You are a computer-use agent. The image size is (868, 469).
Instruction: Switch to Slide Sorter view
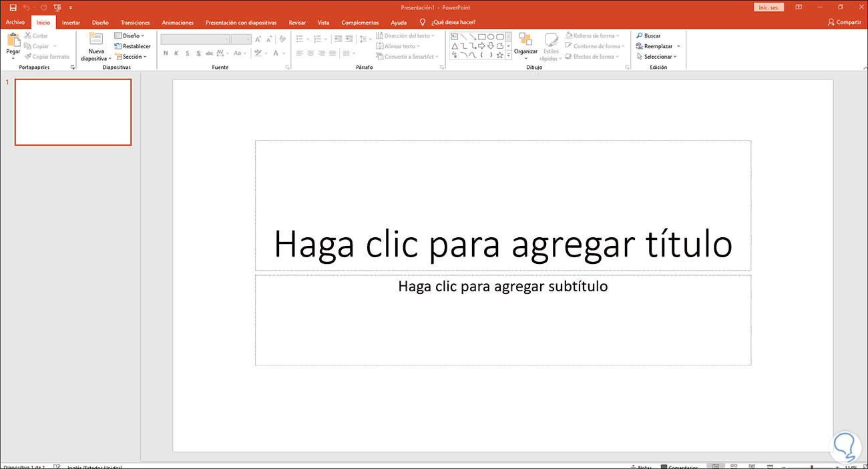(734, 466)
